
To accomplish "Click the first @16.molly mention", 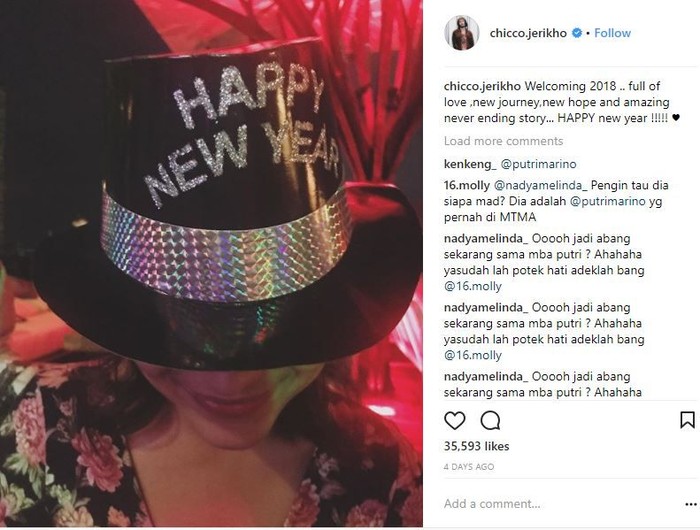I will [x=473, y=286].
